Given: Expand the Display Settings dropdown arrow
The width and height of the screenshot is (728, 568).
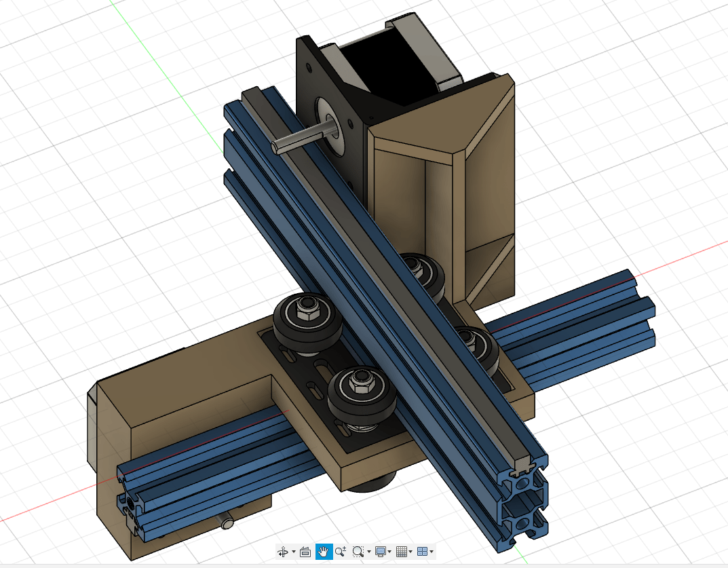Looking at the screenshot, I should pos(389,552).
